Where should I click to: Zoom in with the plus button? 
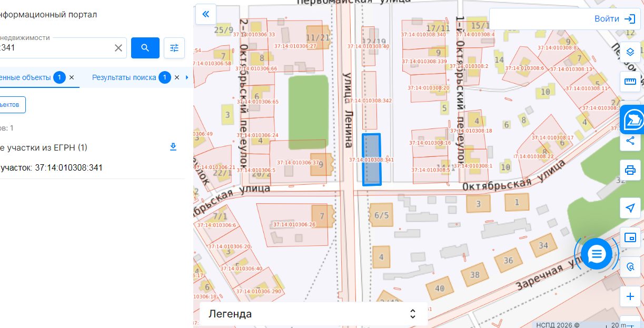(630, 296)
